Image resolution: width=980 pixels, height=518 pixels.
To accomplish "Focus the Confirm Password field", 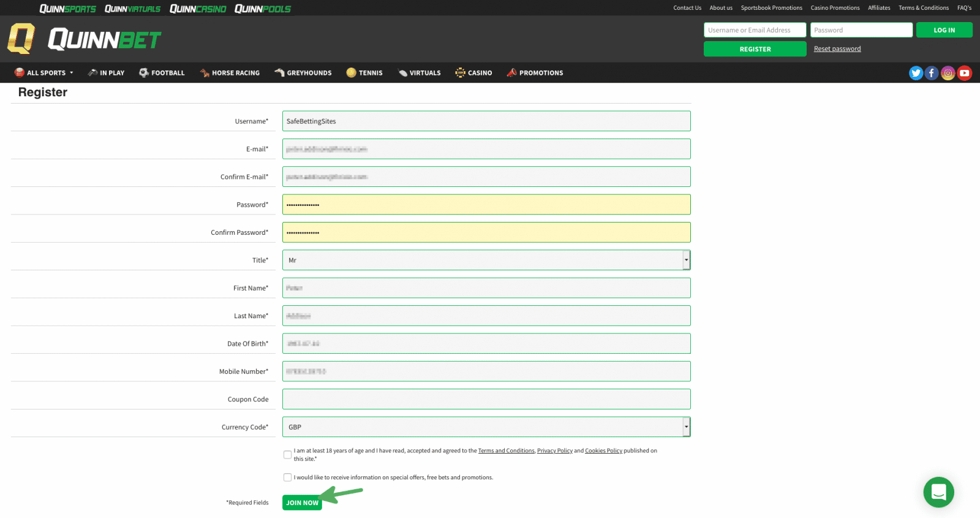I will [x=486, y=232].
